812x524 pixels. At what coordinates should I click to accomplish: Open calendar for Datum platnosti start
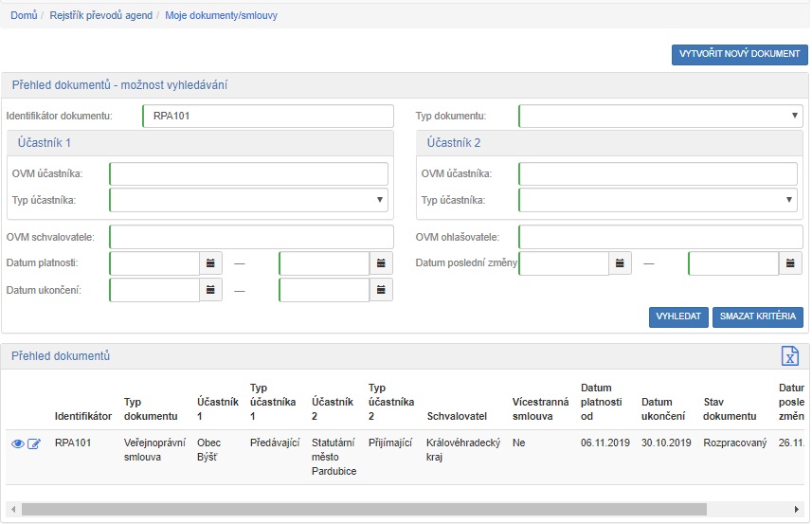tap(211, 263)
